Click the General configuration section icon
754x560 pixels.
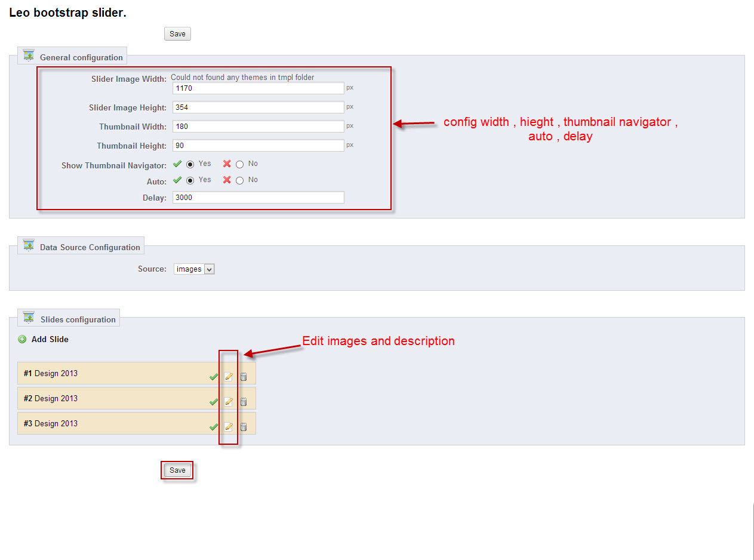(29, 56)
